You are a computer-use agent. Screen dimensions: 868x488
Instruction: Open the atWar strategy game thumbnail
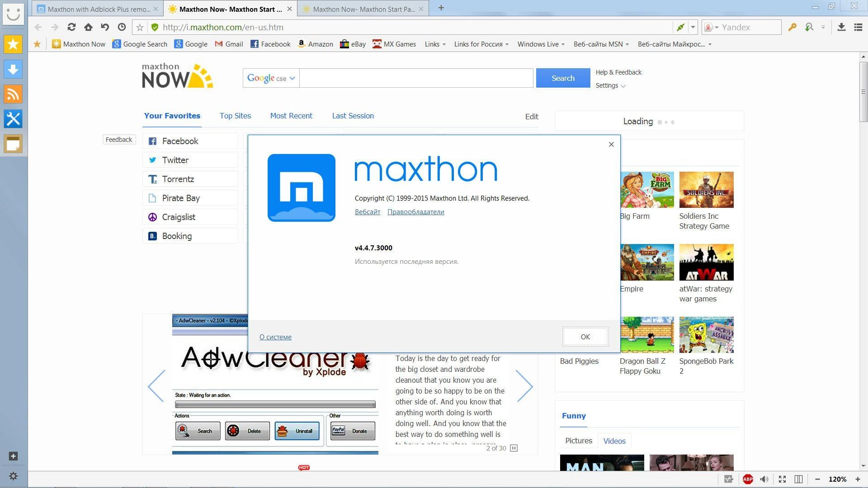tap(706, 262)
